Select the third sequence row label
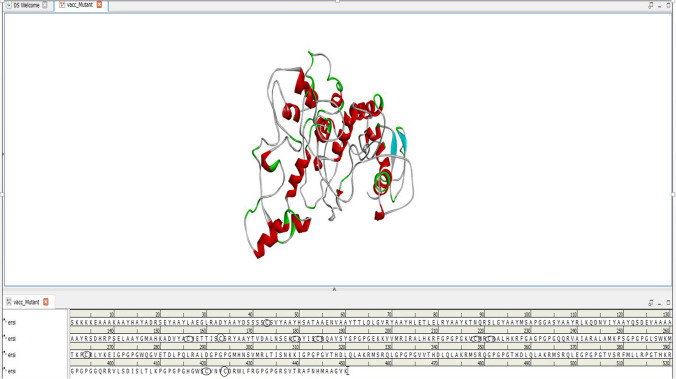 [x=10, y=355]
